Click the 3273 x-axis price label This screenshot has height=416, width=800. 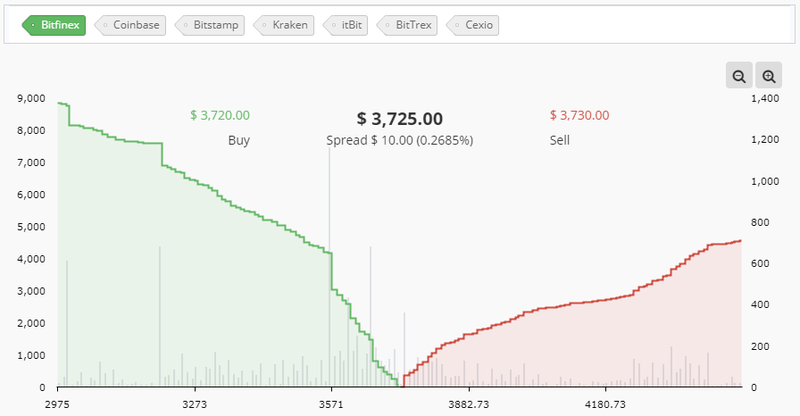194,405
